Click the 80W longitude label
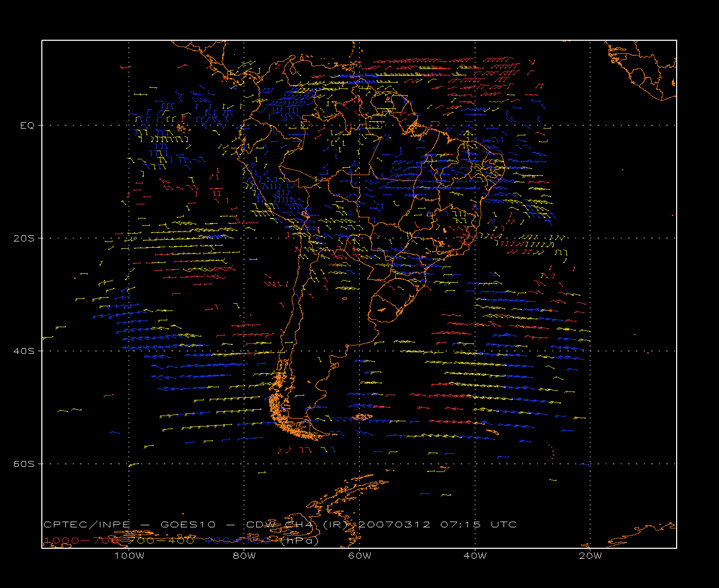 pos(245,556)
